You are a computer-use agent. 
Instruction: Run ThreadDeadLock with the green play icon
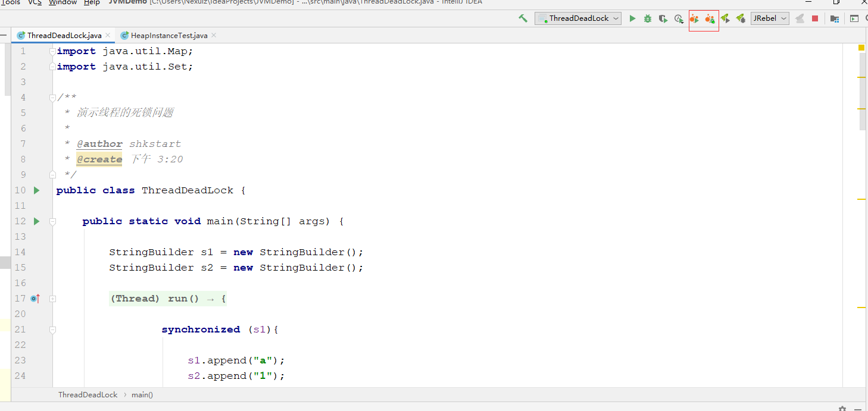(x=632, y=18)
